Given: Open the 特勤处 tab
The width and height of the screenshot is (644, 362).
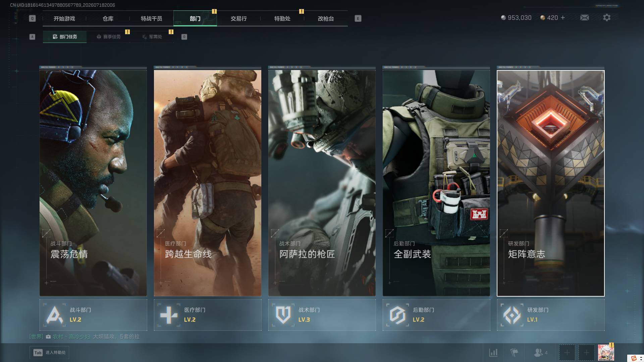Looking at the screenshot, I should [282, 18].
